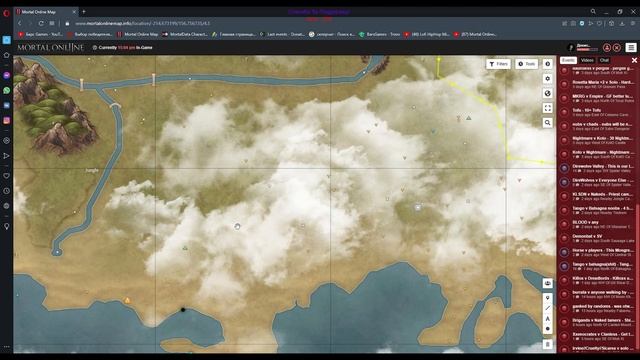
Task: Open event 'ganked by randoms'
Action: click(597, 308)
